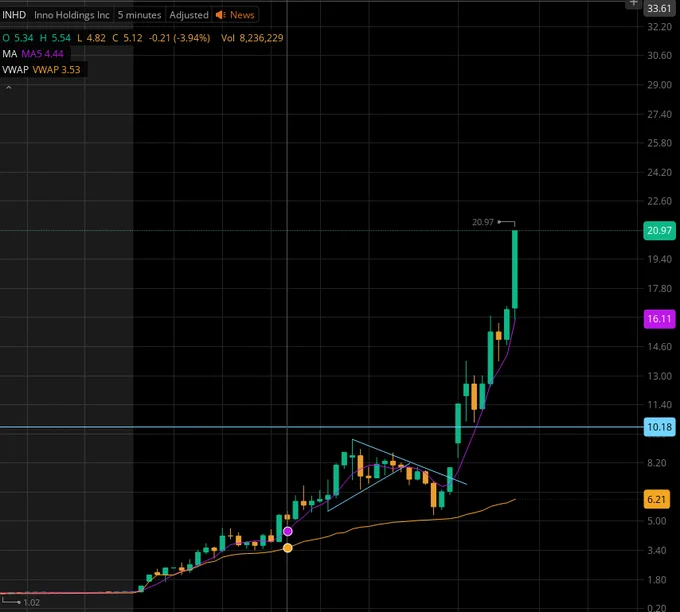
Task: Click the C 5.12 close value
Action: (127, 38)
